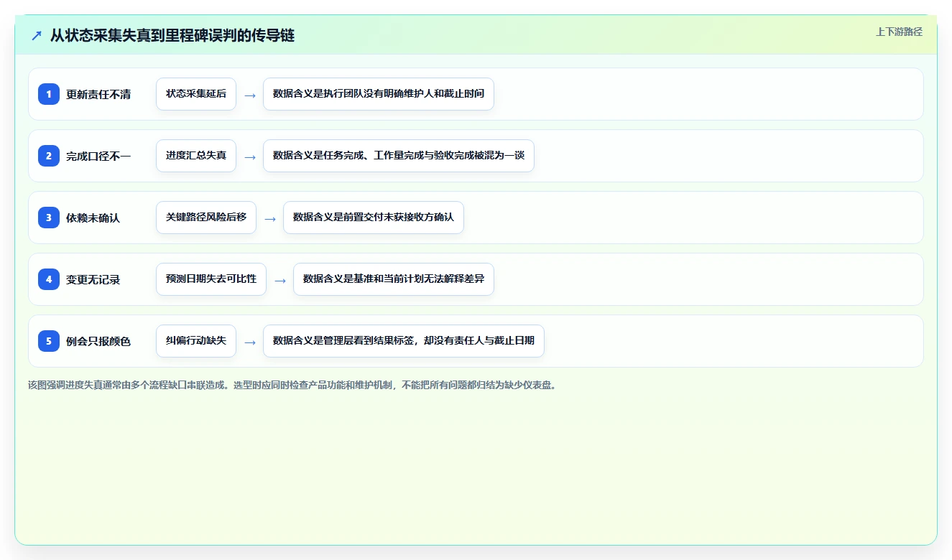Open the box about 管理层看到结果标签

[404, 341]
